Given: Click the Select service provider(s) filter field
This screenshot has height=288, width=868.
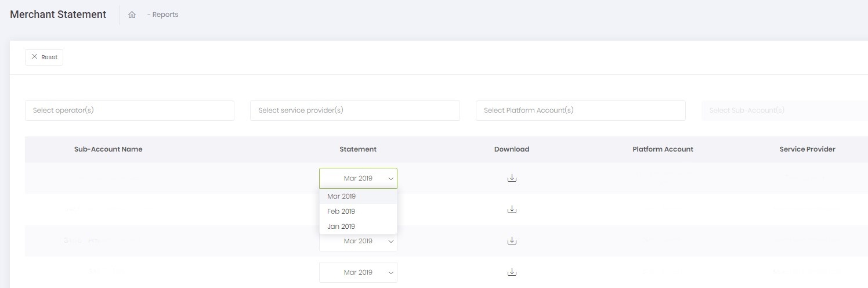Looking at the screenshot, I should pos(355,110).
